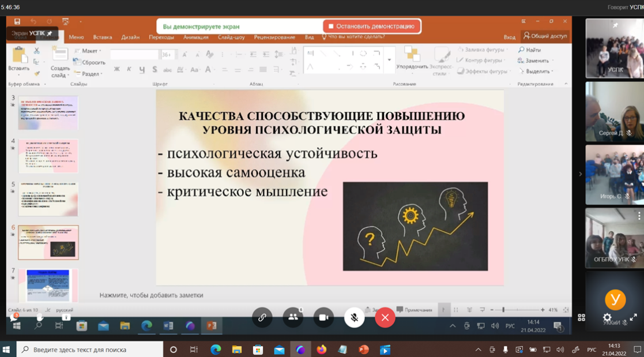End the call with red X button

coord(385,317)
